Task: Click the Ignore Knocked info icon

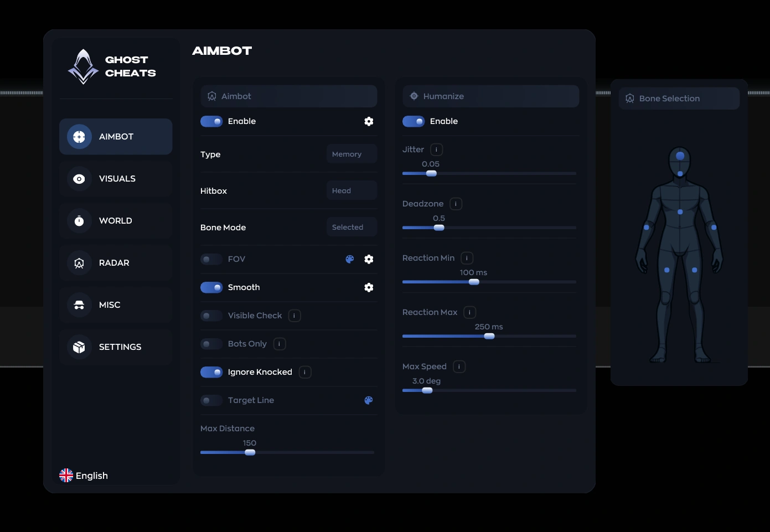Action: 304,372
